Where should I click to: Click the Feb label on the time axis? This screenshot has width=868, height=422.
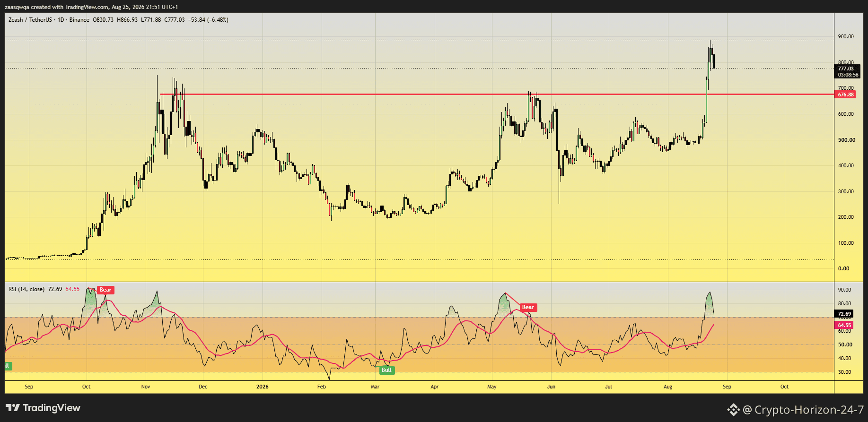(x=322, y=387)
